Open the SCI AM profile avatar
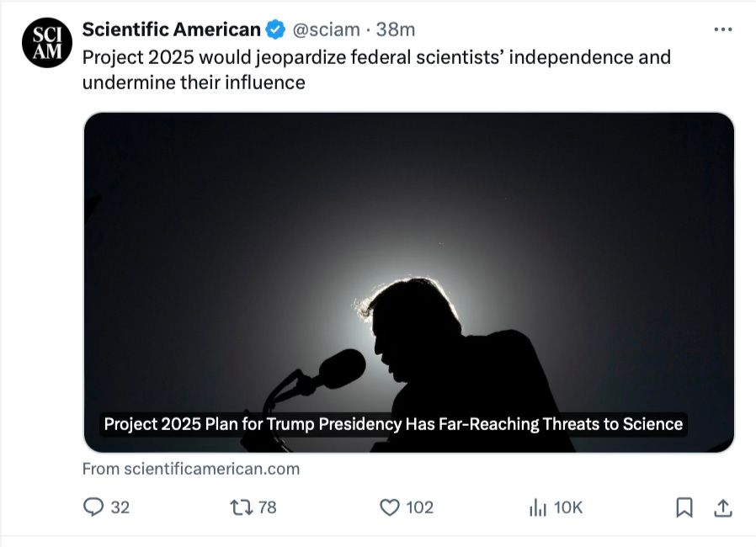 [46, 42]
